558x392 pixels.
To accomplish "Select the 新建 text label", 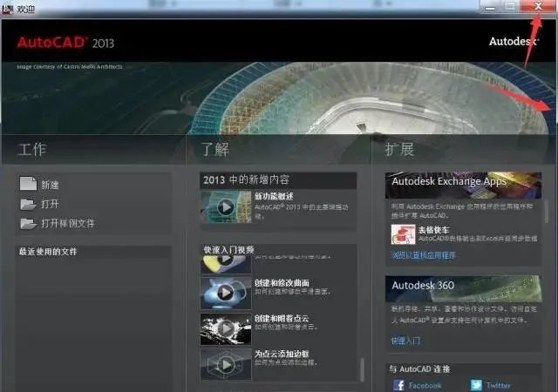I will coord(50,185).
